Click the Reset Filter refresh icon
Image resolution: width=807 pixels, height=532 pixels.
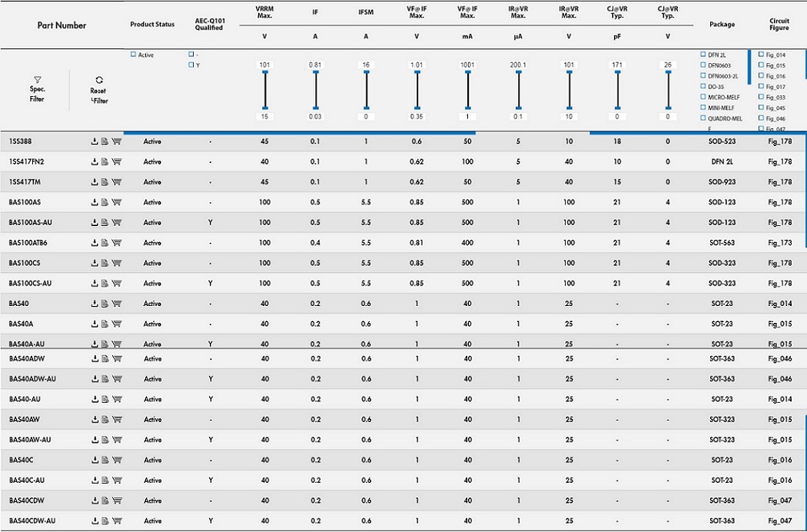coord(98,80)
